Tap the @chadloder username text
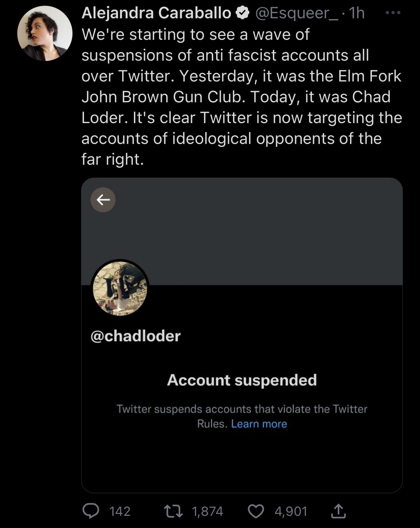420x528 pixels. [136, 336]
